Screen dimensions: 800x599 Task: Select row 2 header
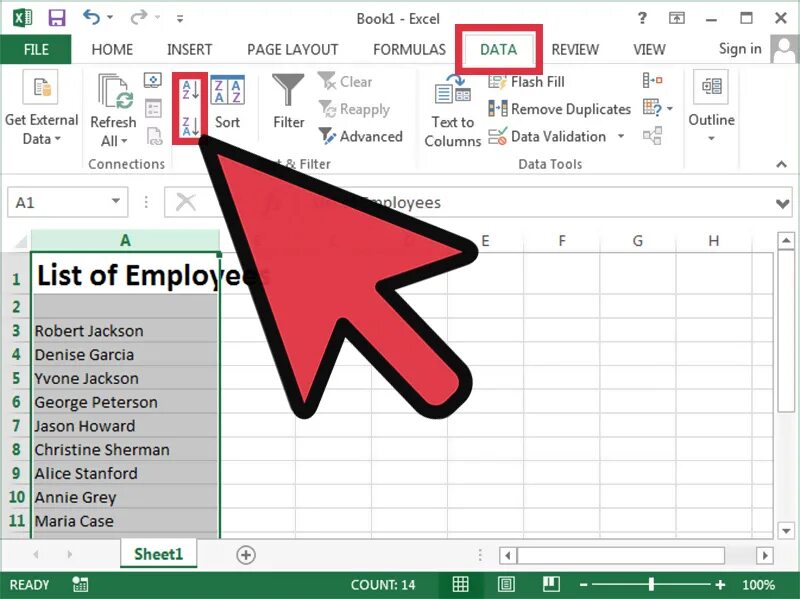tap(16, 307)
